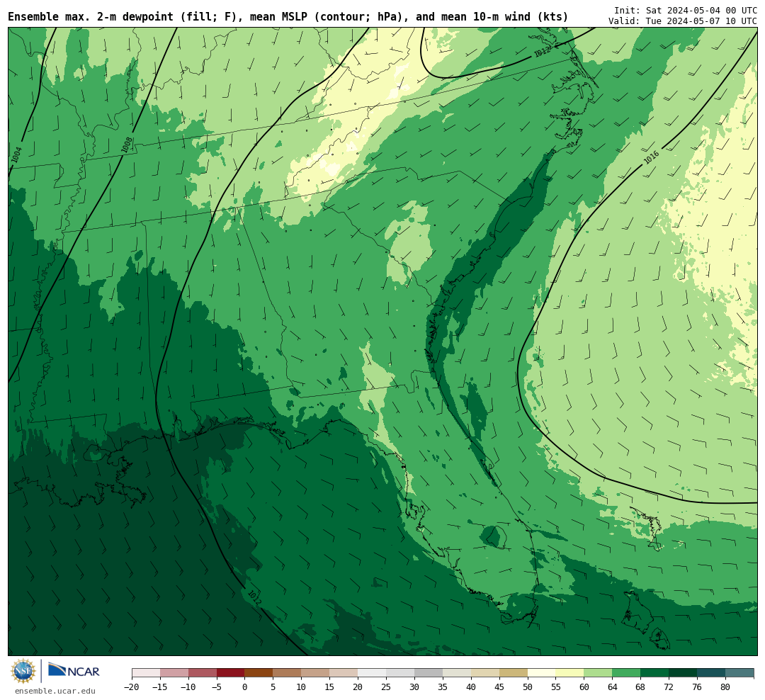Pick the colorbar swatch between 15 and 20
The height and width of the screenshot is (700, 765).
click(x=344, y=673)
